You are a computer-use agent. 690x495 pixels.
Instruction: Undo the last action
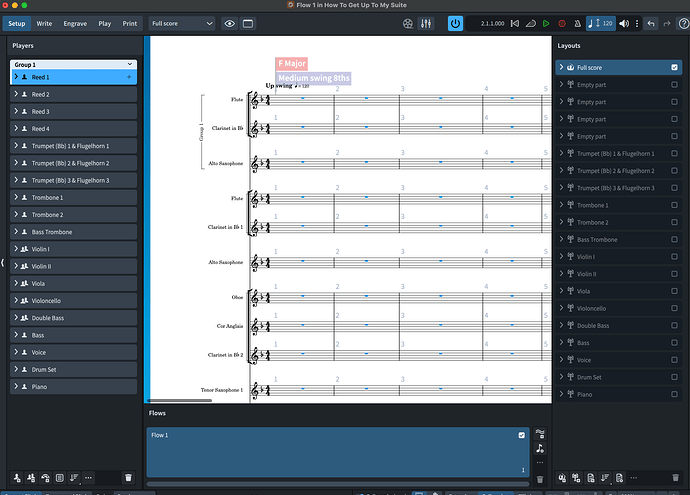click(651, 24)
